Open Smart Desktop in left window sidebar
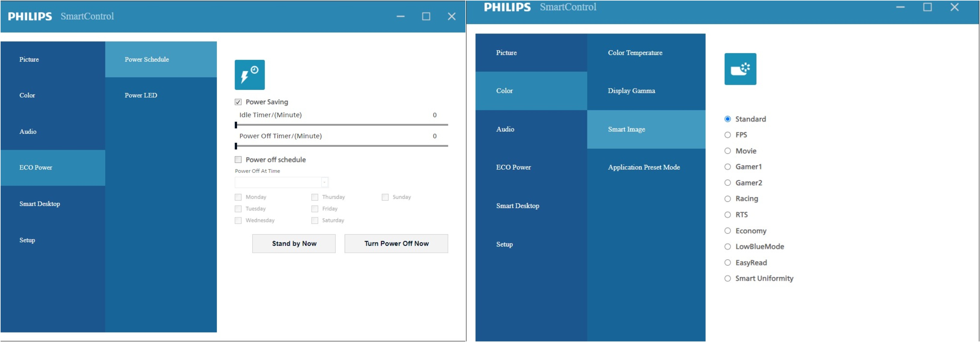Image resolution: width=980 pixels, height=342 pixels. click(x=40, y=204)
